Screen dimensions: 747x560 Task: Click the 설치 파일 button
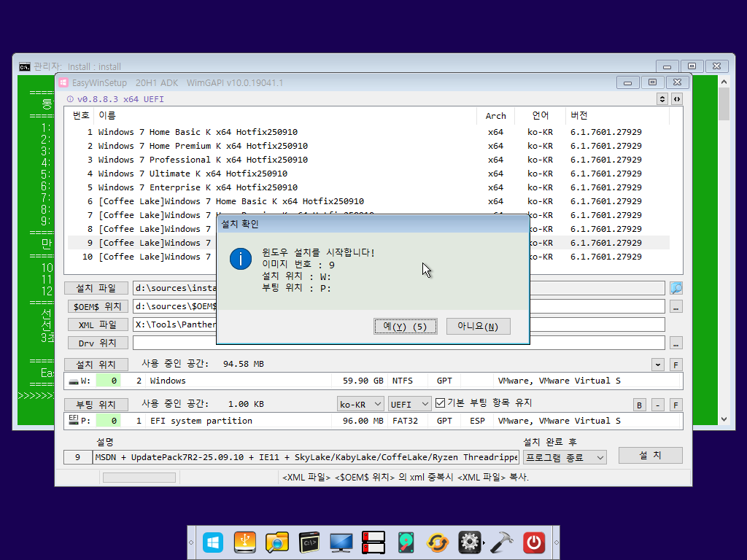[x=96, y=288]
